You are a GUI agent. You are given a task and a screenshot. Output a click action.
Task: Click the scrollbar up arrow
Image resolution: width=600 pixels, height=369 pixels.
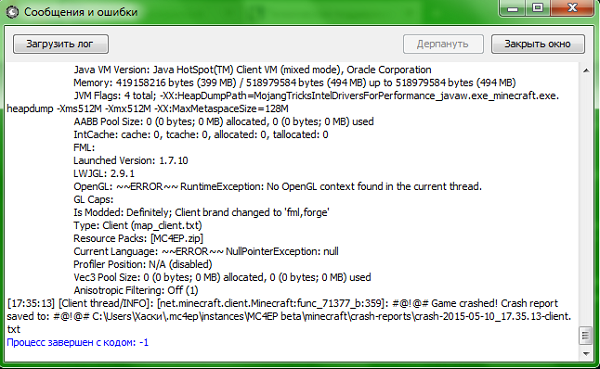pos(586,70)
